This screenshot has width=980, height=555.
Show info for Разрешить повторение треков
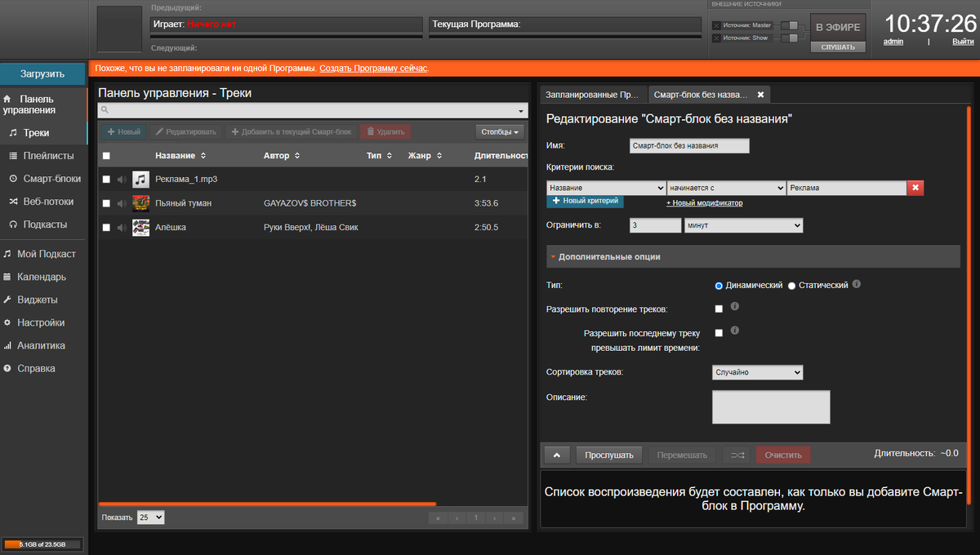(x=734, y=307)
